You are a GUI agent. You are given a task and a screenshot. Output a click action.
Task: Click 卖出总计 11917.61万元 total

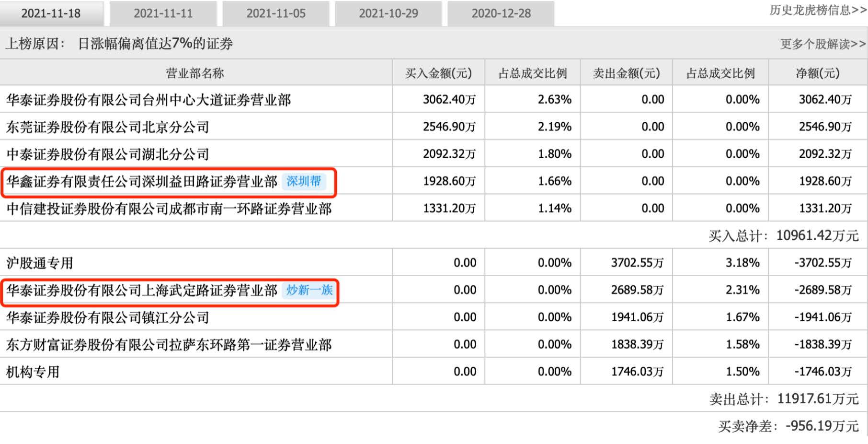point(784,399)
